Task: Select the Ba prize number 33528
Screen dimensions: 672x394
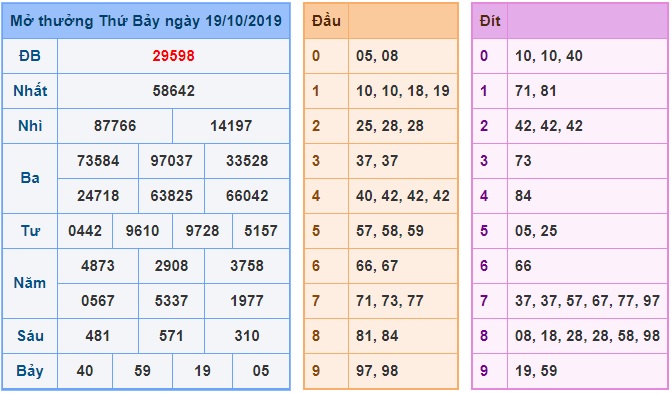Action: [247, 161]
